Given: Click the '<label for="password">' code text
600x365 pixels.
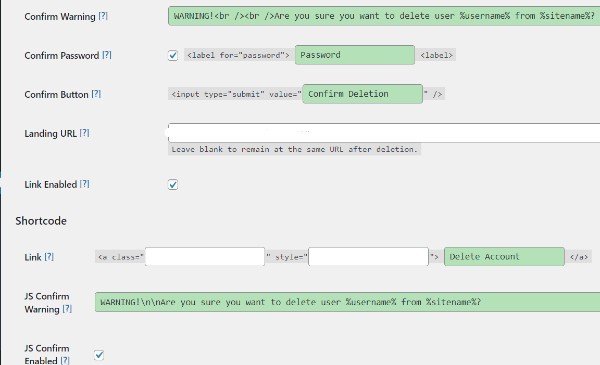Looking at the screenshot, I should (238, 55).
